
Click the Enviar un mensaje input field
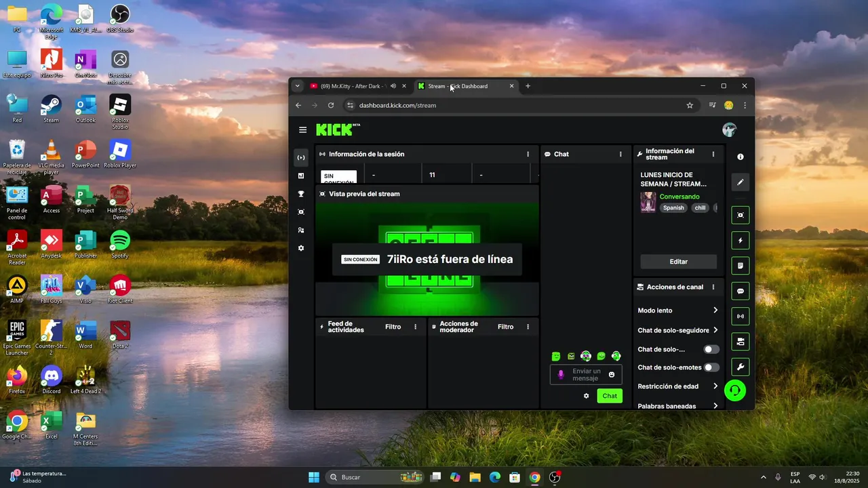click(586, 375)
